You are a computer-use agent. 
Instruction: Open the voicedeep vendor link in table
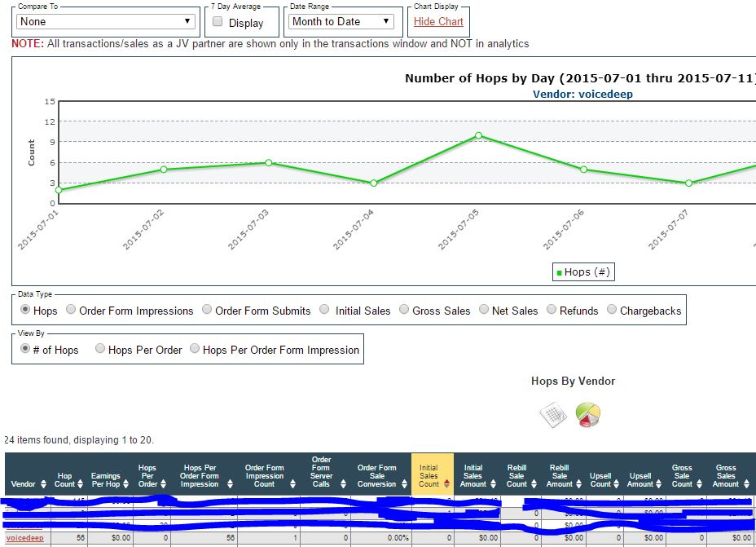25,538
